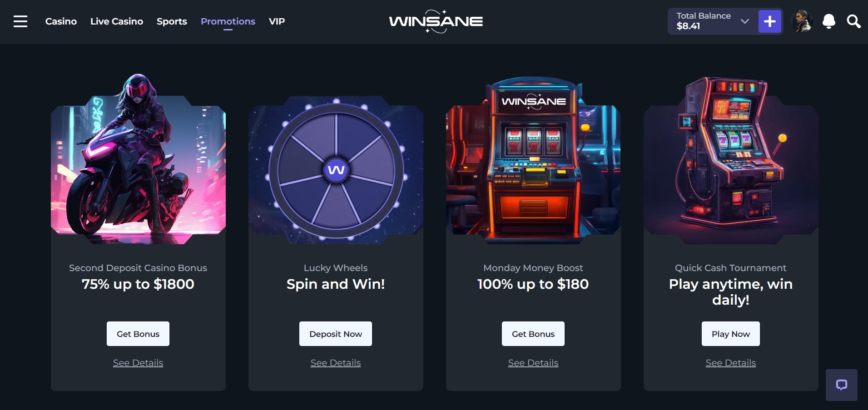
Task: Open the user avatar profile
Action: [802, 21]
